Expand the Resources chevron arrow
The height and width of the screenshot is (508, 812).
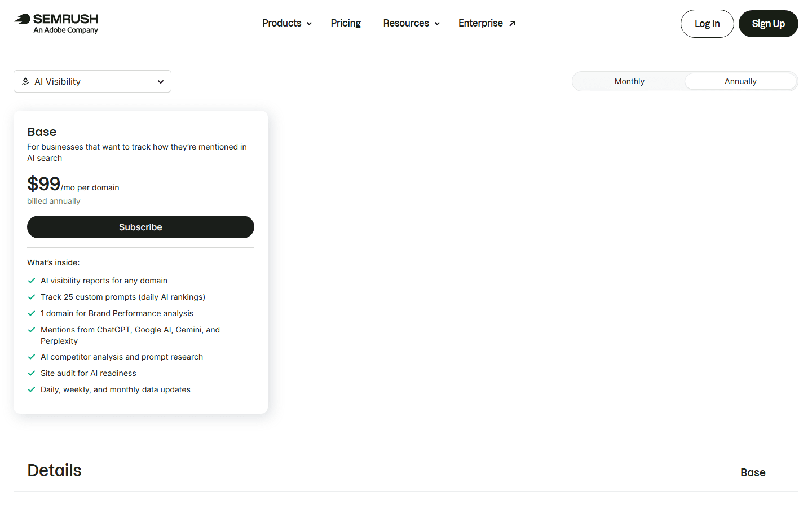(437, 24)
